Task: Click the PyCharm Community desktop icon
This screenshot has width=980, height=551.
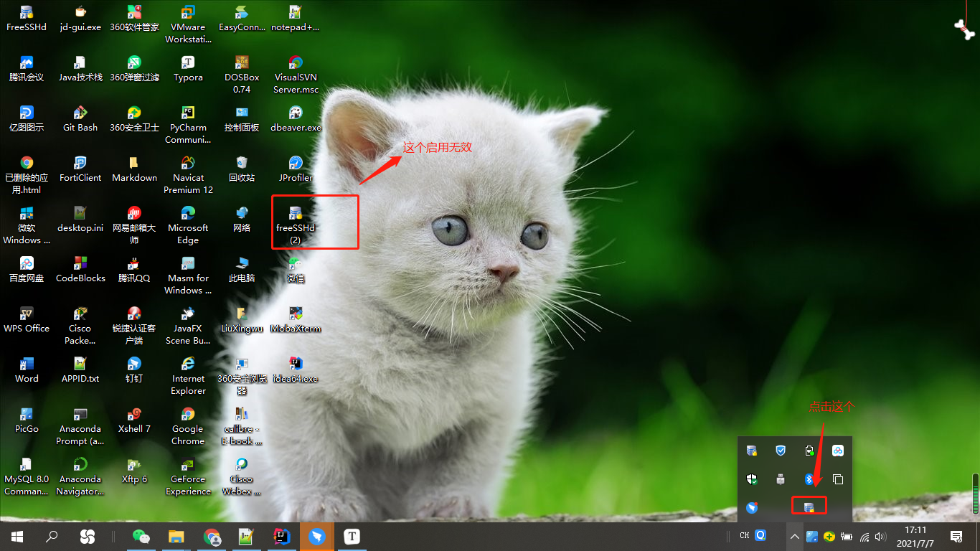Action: coord(188,125)
